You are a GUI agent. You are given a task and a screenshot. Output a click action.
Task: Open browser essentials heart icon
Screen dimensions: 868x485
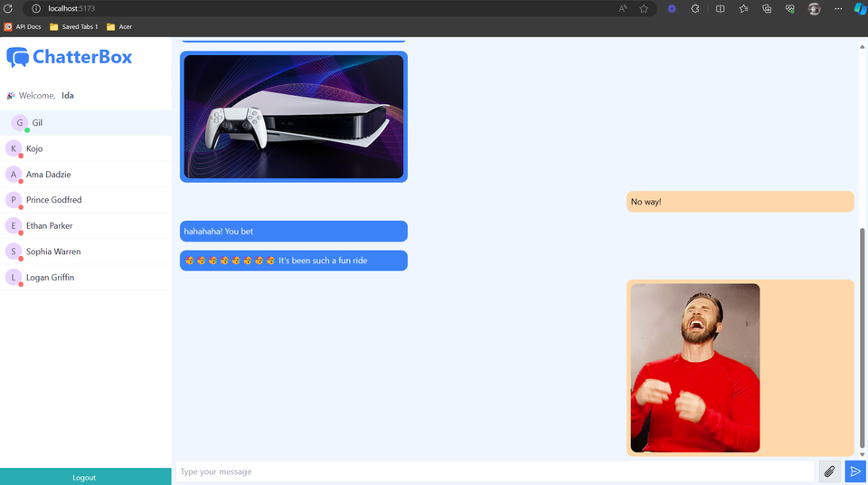tap(790, 8)
